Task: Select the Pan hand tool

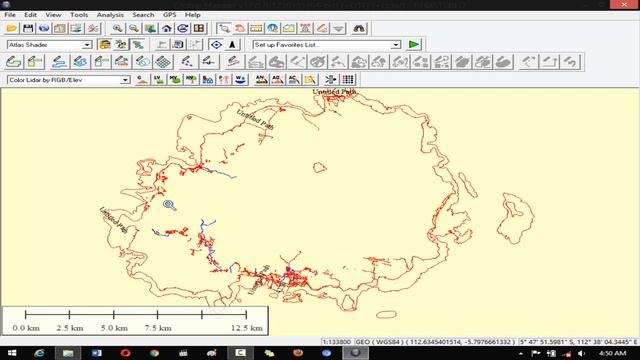Action: coord(240,28)
